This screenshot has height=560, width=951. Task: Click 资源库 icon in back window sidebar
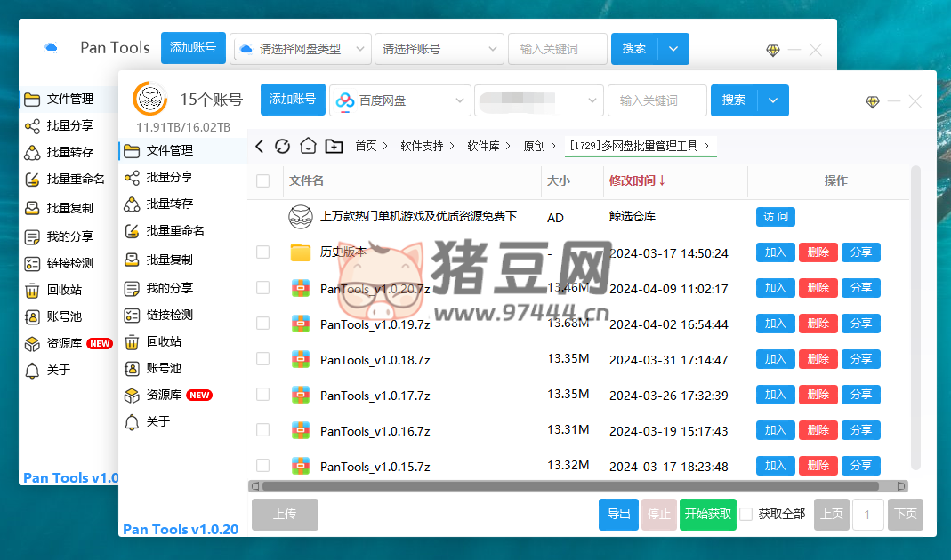[32, 344]
